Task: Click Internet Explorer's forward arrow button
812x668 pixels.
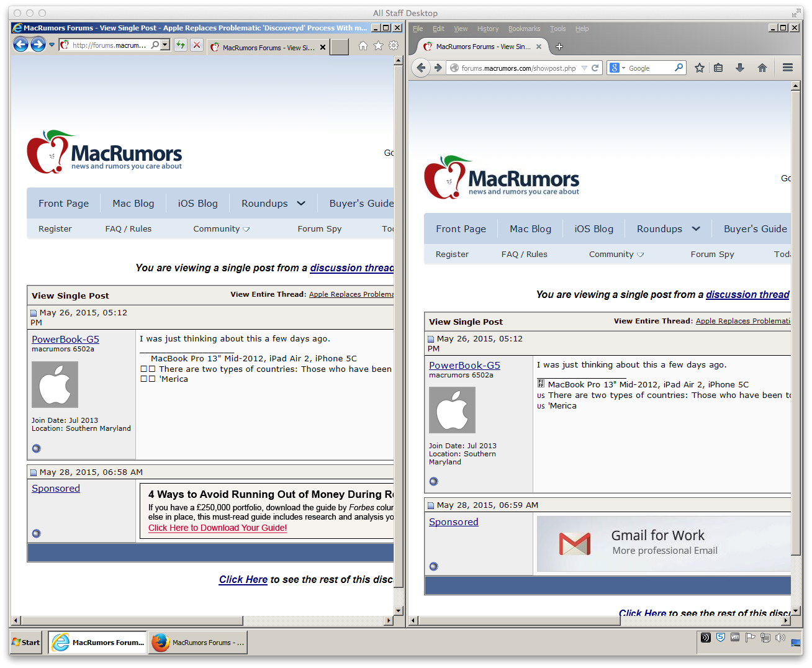Action: click(x=38, y=45)
